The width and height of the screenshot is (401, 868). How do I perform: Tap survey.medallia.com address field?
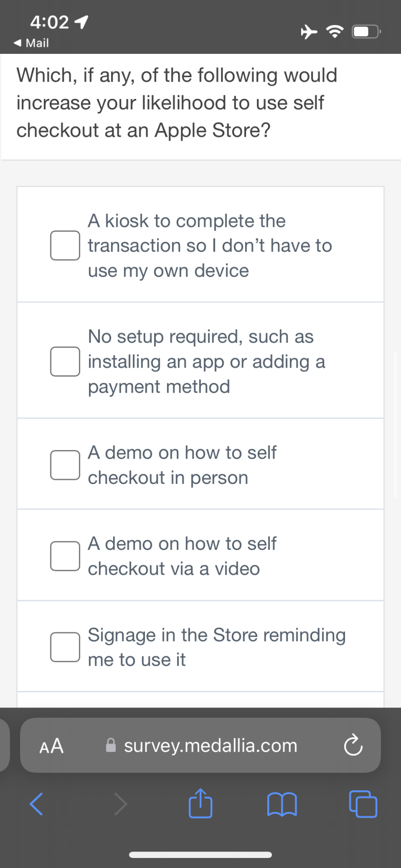point(210,745)
